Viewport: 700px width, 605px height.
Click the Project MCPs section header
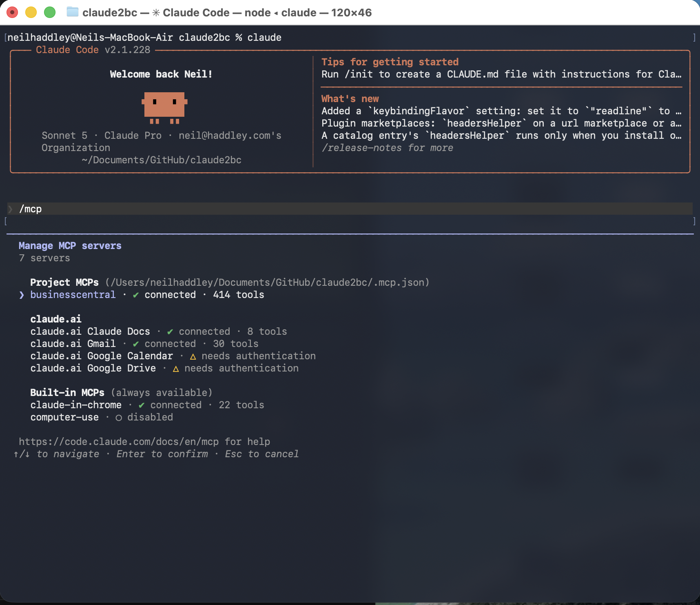pos(64,282)
